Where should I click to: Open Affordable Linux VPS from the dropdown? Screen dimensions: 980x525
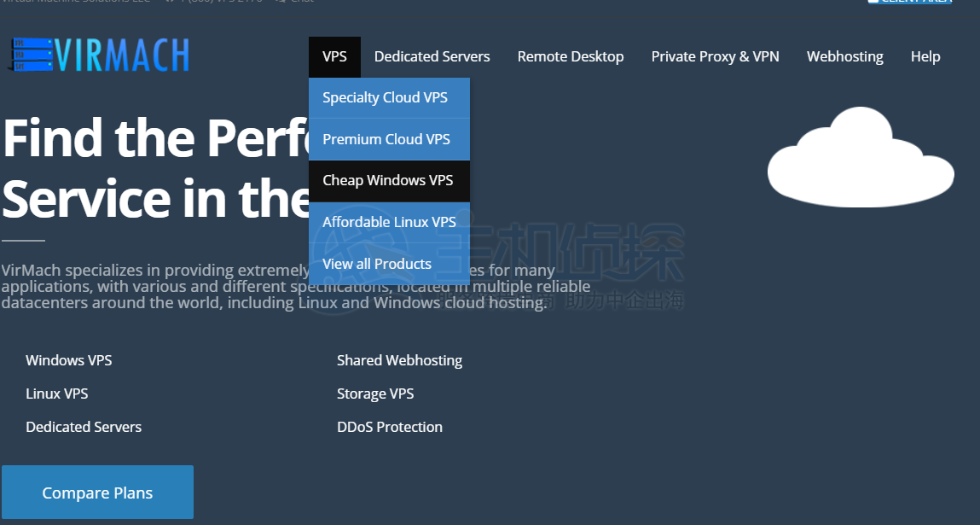(x=389, y=222)
